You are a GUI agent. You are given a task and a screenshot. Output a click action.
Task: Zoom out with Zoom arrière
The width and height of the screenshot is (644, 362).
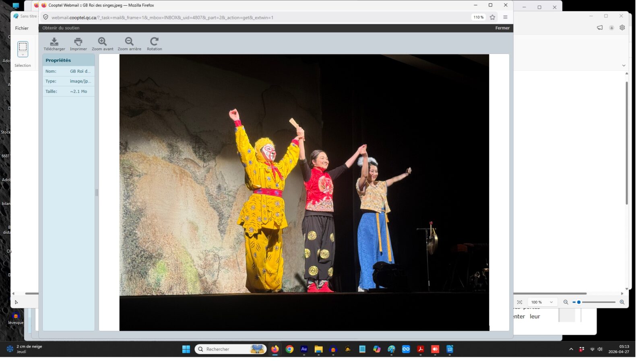click(129, 44)
